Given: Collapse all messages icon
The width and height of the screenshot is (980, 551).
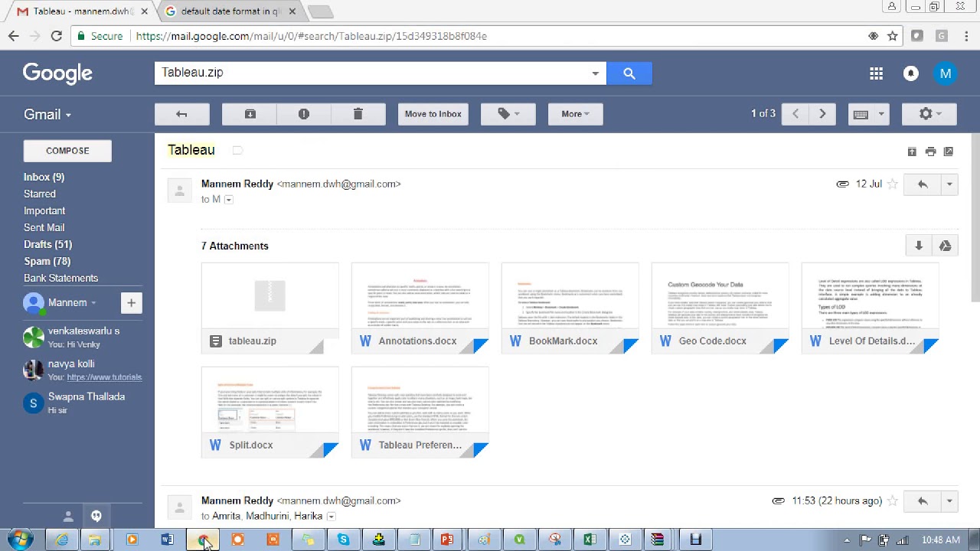Looking at the screenshot, I should point(912,152).
